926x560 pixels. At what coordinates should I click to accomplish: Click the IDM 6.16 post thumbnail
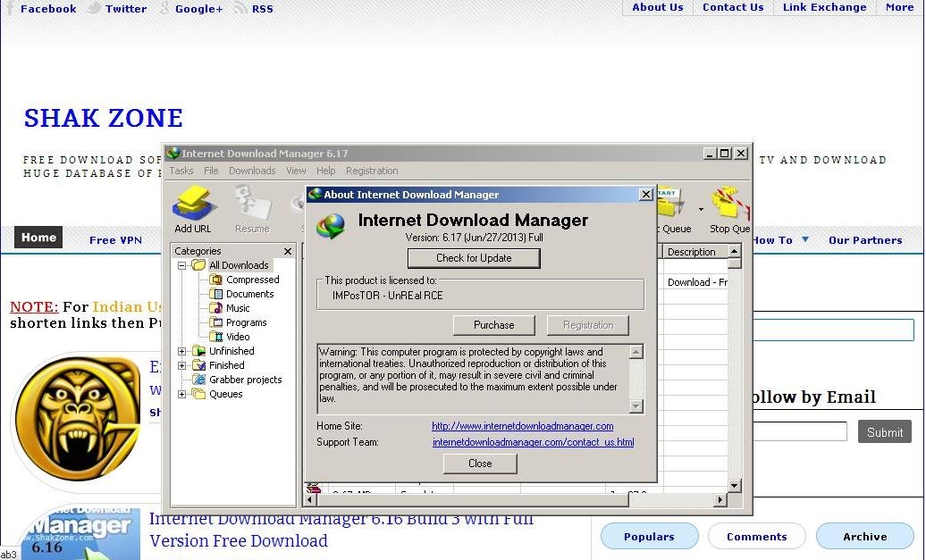pyautogui.click(x=80, y=533)
